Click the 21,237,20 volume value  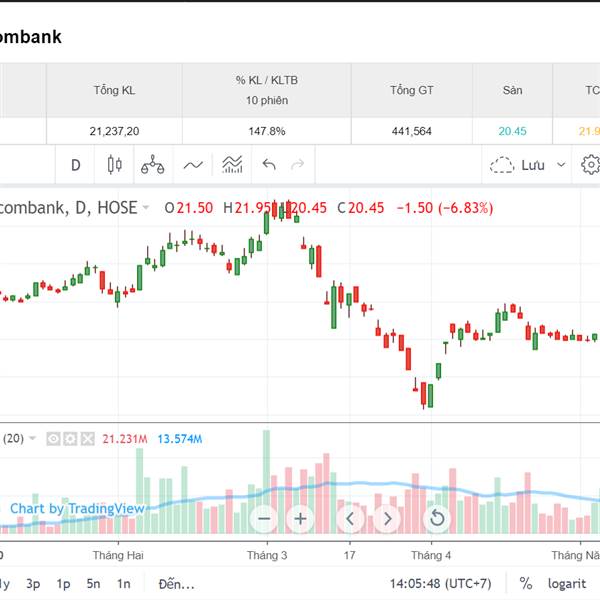point(114,131)
